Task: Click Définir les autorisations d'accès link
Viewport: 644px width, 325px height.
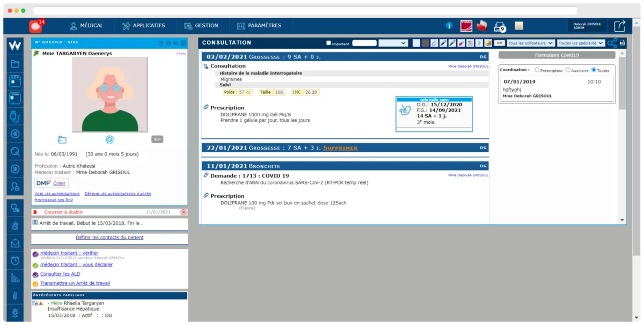Action: pyautogui.click(x=118, y=194)
